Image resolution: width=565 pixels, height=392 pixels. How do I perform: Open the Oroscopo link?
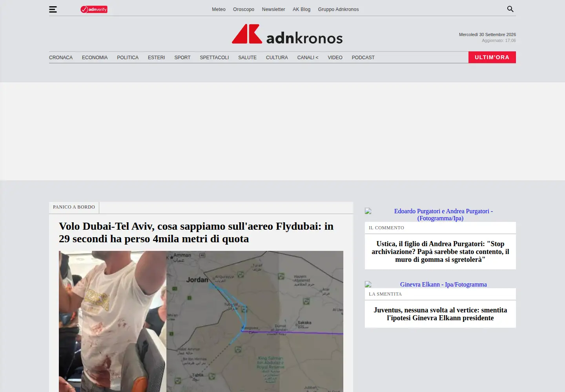(244, 9)
